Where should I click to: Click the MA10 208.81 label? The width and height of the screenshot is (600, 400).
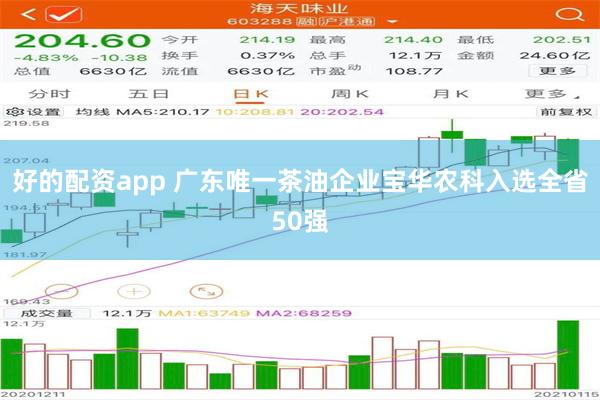point(255,112)
